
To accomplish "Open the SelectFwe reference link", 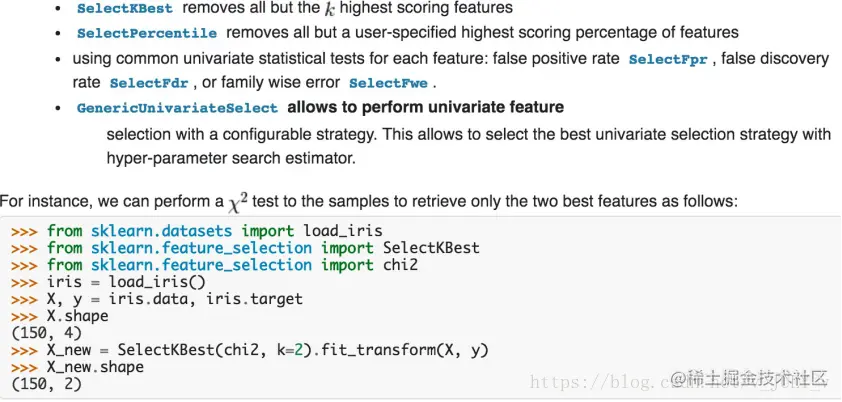I will pos(388,84).
